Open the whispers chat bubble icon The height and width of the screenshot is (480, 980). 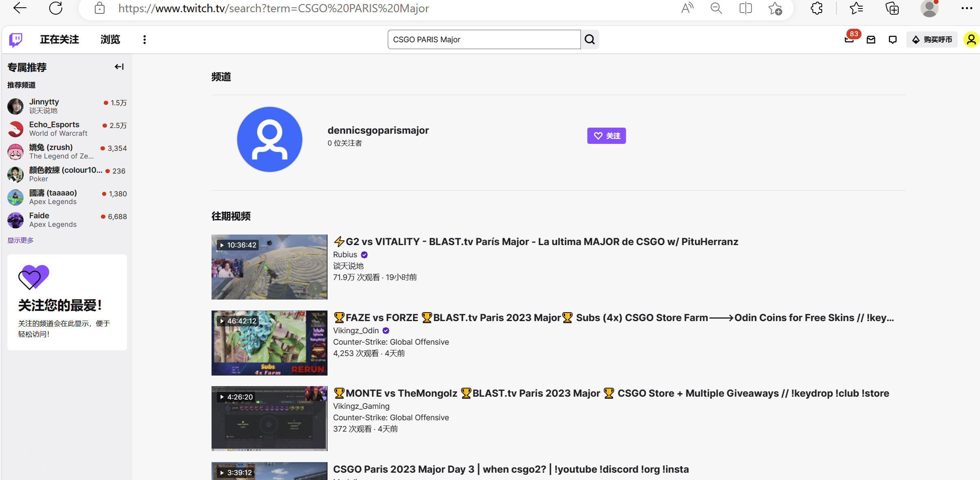tap(893, 39)
